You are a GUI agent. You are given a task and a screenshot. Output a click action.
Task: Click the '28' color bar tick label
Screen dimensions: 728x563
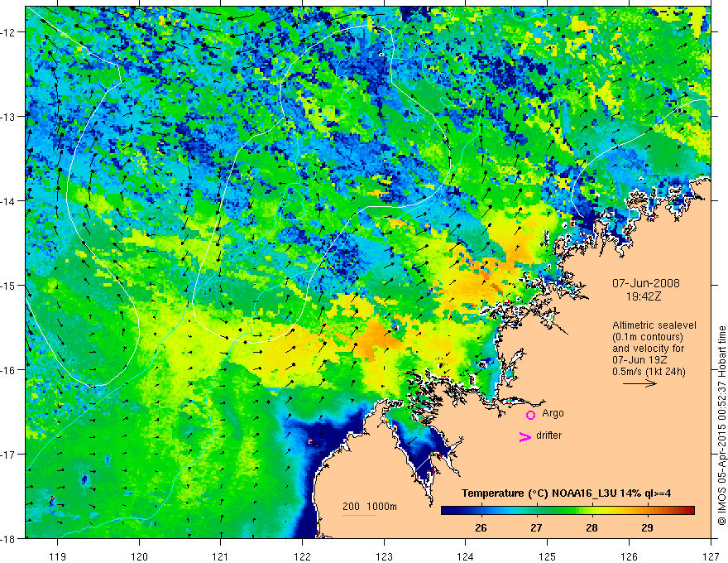pos(591,527)
